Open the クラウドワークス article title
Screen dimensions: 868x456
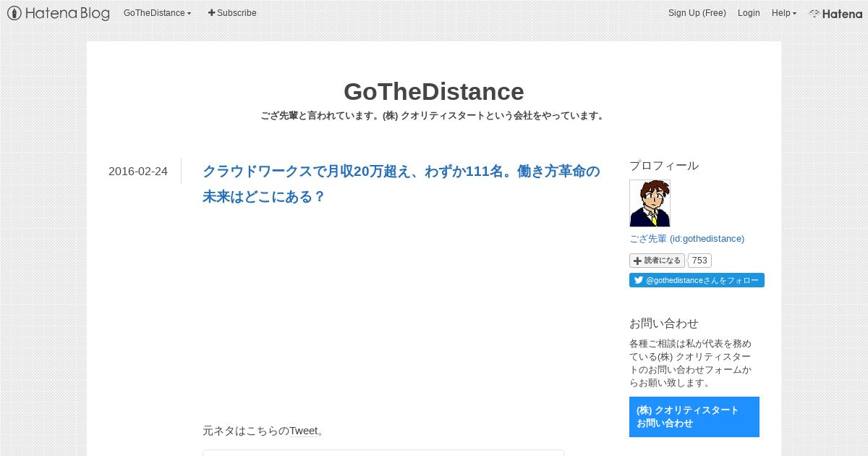(401, 184)
